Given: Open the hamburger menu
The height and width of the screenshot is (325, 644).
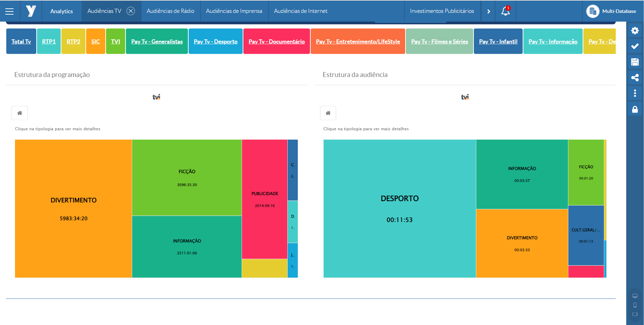Looking at the screenshot, I should tap(9, 11).
